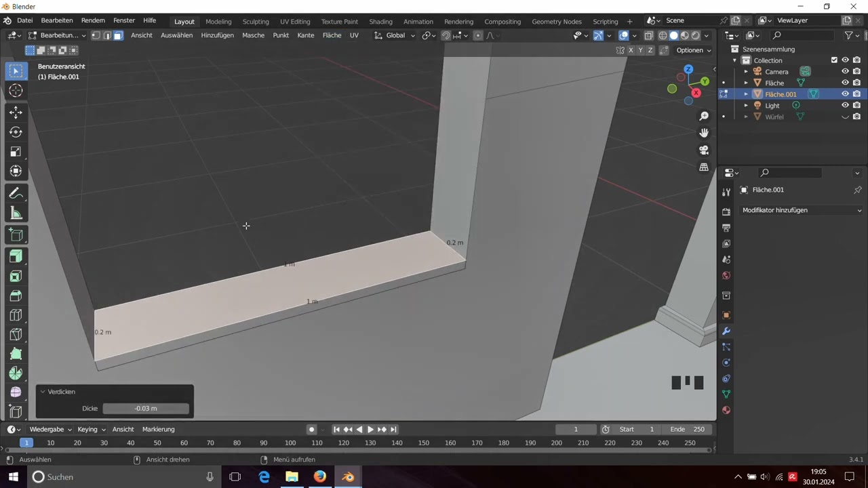Click play animation button in timeline
Viewport: 868px width, 488px height.
[370, 429]
